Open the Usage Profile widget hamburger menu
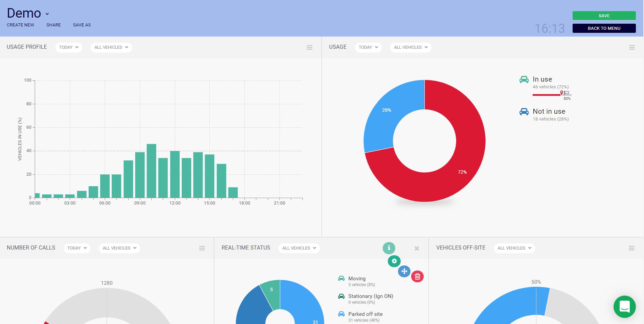644x324 pixels. [x=309, y=48]
